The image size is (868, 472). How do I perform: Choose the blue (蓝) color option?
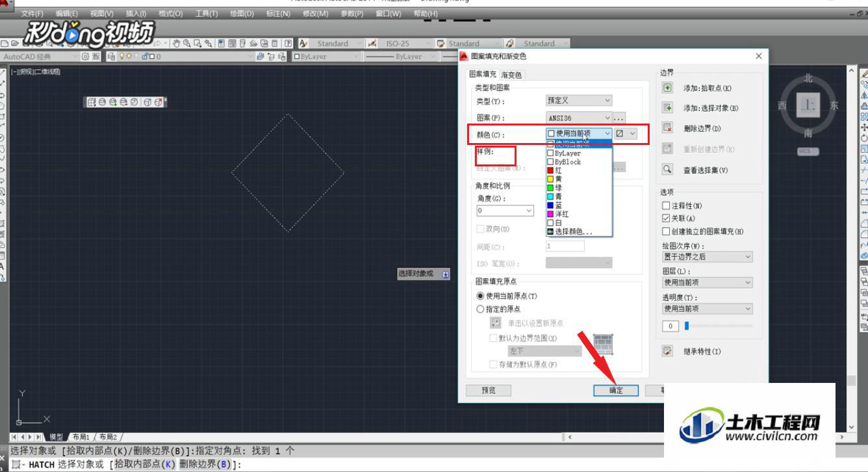(x=579, y=205)
